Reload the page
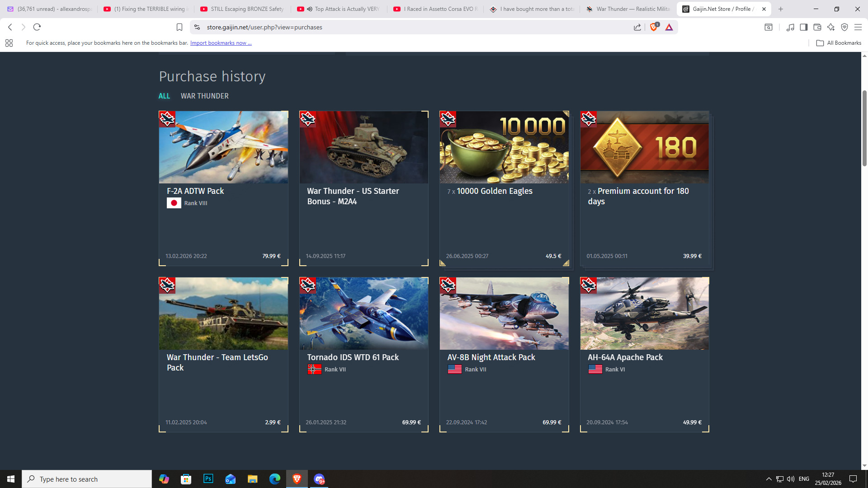 (x=37, y=27)
